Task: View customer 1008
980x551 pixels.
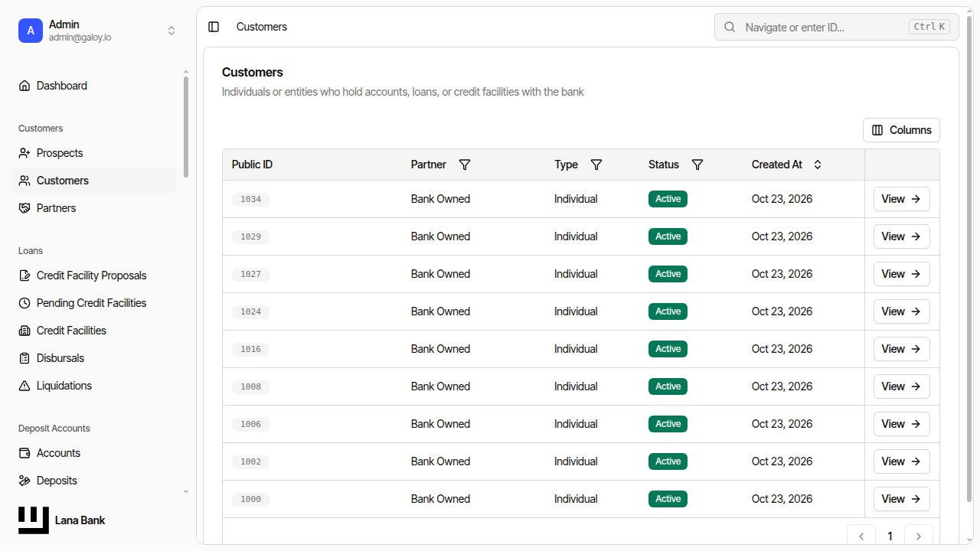Action: [901, 386]
